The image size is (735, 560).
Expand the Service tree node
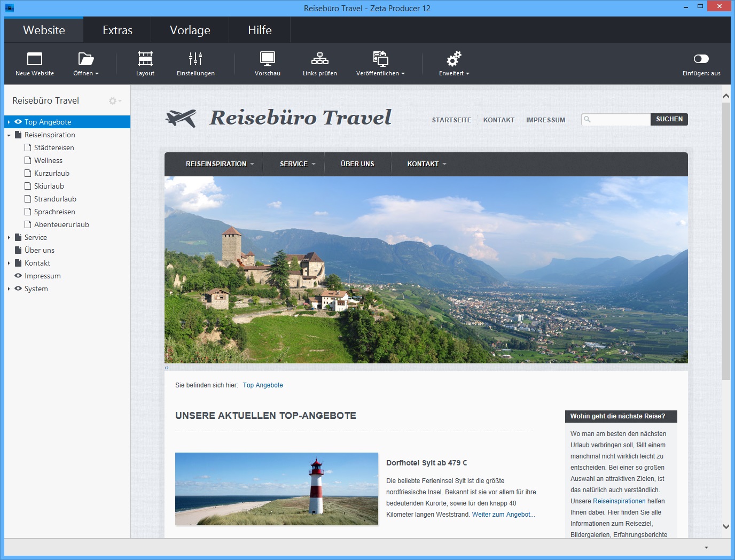click(x=9, y=238)
